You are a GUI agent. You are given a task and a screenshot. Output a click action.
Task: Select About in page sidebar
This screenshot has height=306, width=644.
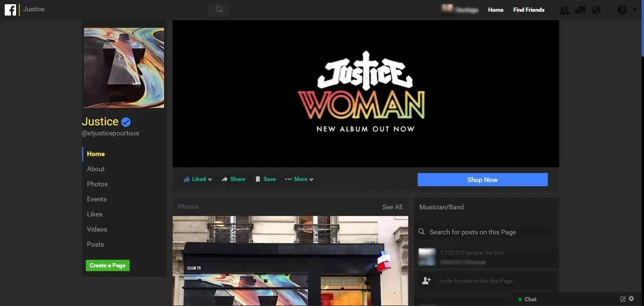tap(96, 169)
